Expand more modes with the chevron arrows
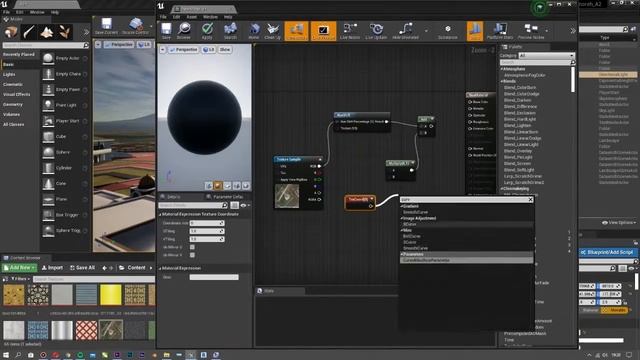Image resolution: width=640 pixels, height=360 pixels. (x=86, y=32)
